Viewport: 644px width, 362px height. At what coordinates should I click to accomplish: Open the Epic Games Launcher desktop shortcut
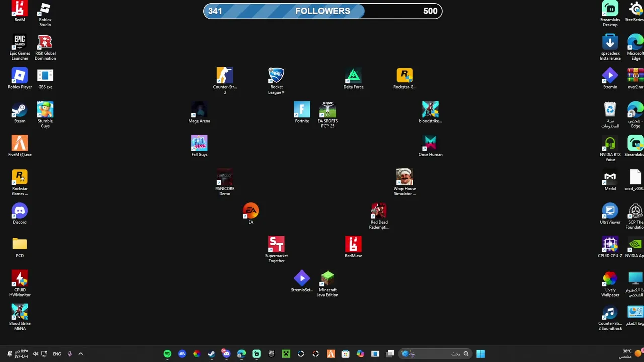[20, 48]
